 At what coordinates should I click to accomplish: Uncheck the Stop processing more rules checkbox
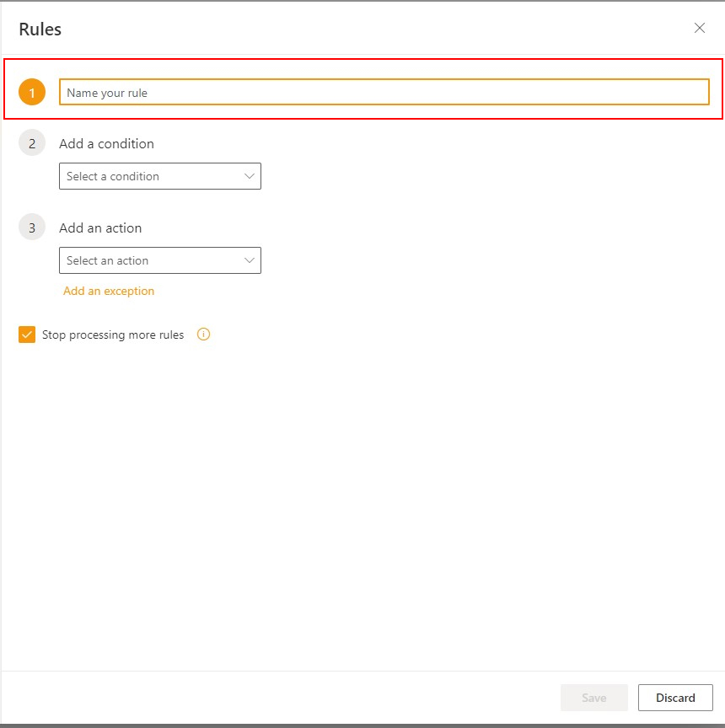27,335
